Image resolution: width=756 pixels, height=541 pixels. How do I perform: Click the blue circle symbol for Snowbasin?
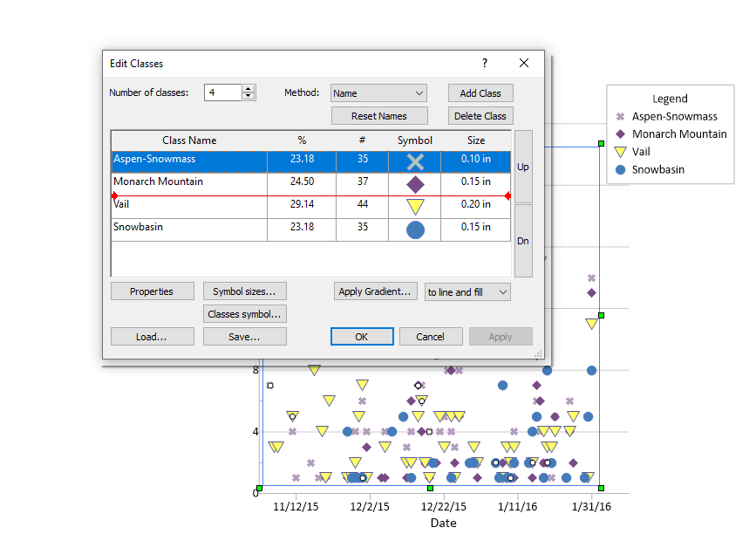(x=414, y=229)
